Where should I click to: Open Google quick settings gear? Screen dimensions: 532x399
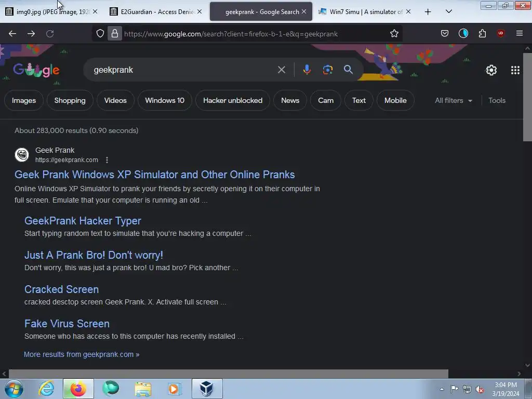pos(491,70)
